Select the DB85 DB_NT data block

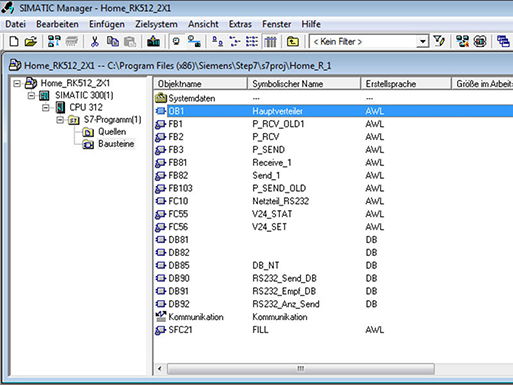(334, 265)
